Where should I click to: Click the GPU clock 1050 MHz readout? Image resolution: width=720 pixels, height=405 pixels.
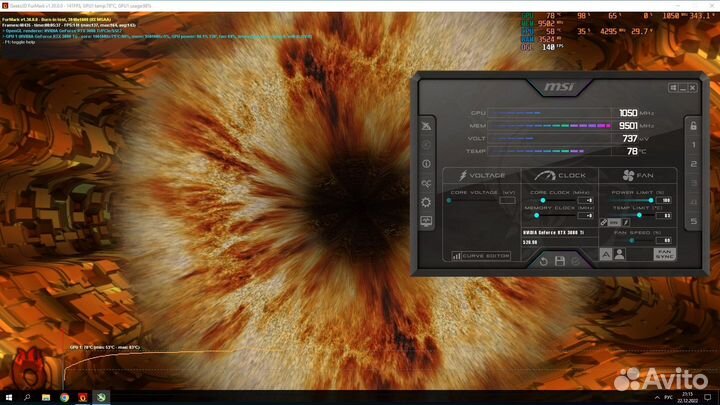click(x=636, y=113)
